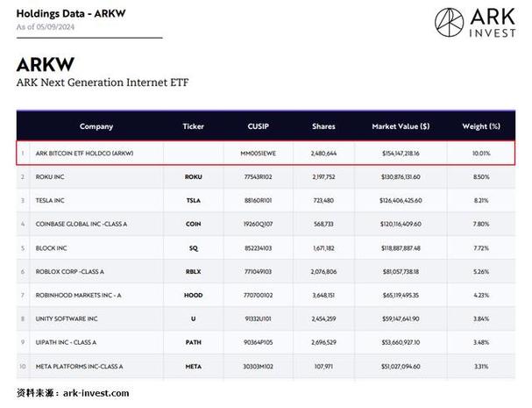
Task: Click the ARKW fund title heading
Action: [x=46, y=66]
